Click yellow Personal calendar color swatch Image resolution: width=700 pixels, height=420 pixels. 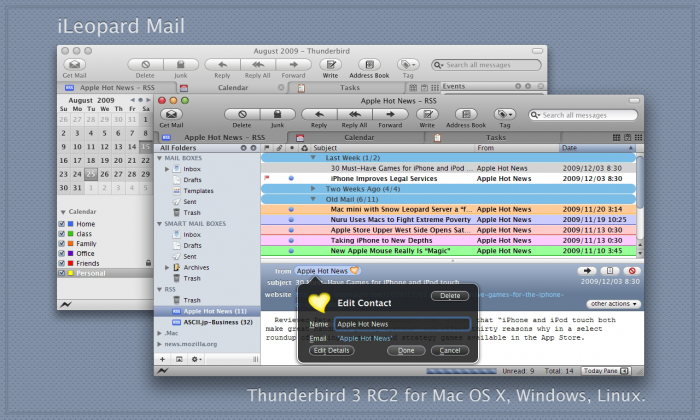click(71, 273)
